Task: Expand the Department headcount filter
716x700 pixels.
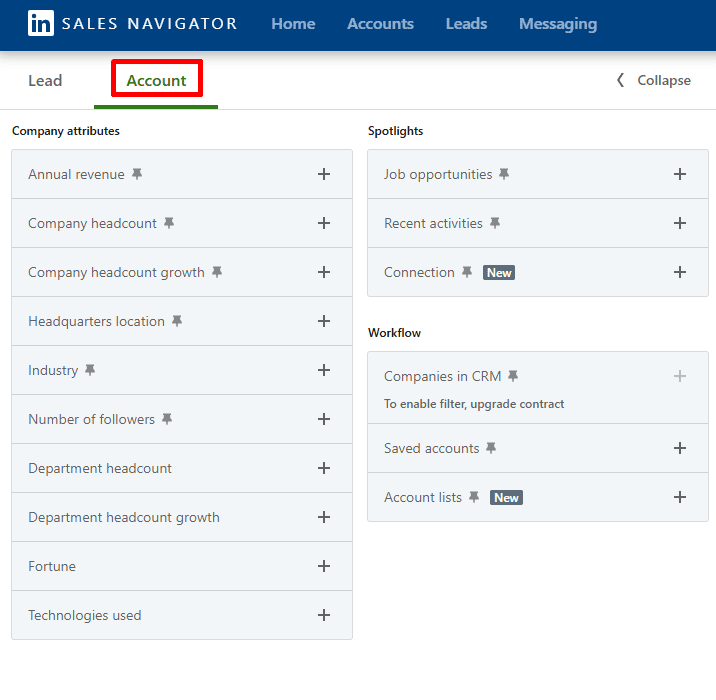Action: (x=323, y=468)
